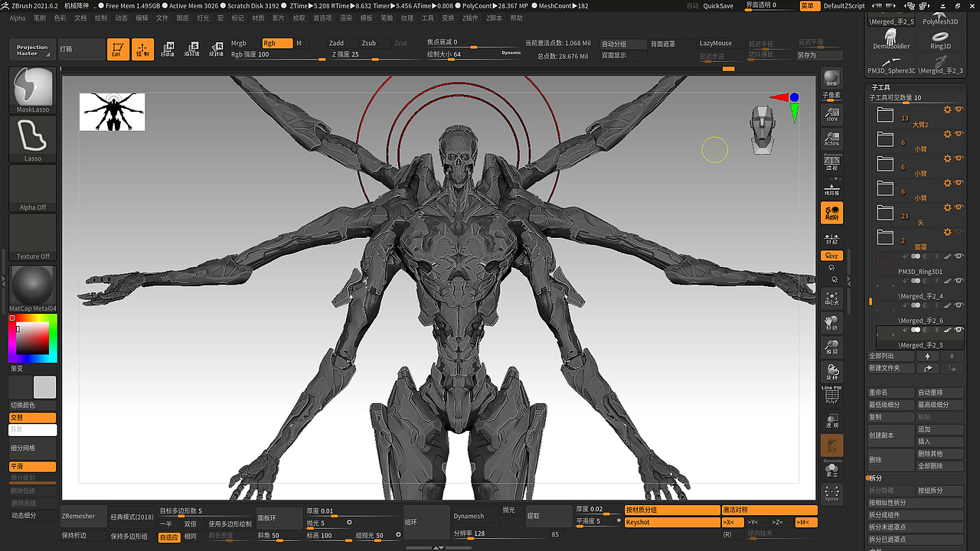
Task: Activate Edit mode button
Action: point(118,49)
